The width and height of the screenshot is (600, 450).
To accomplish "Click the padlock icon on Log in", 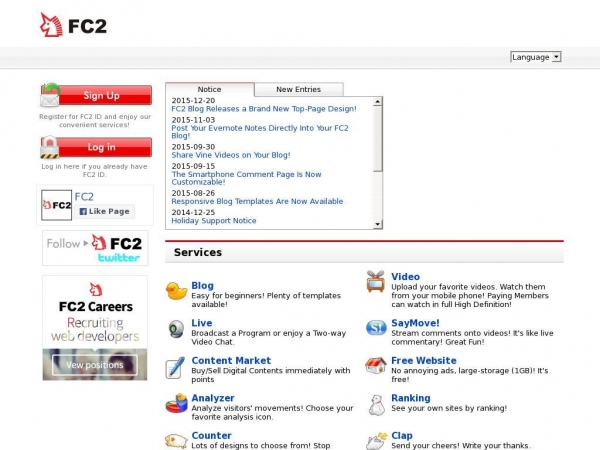I will point(50,147).
